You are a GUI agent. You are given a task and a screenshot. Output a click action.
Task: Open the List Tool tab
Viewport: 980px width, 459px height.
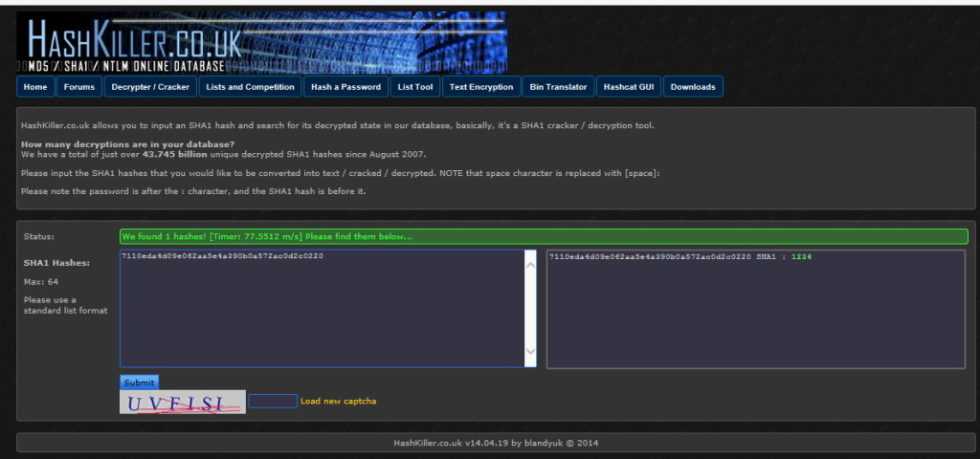click(415, 87)
